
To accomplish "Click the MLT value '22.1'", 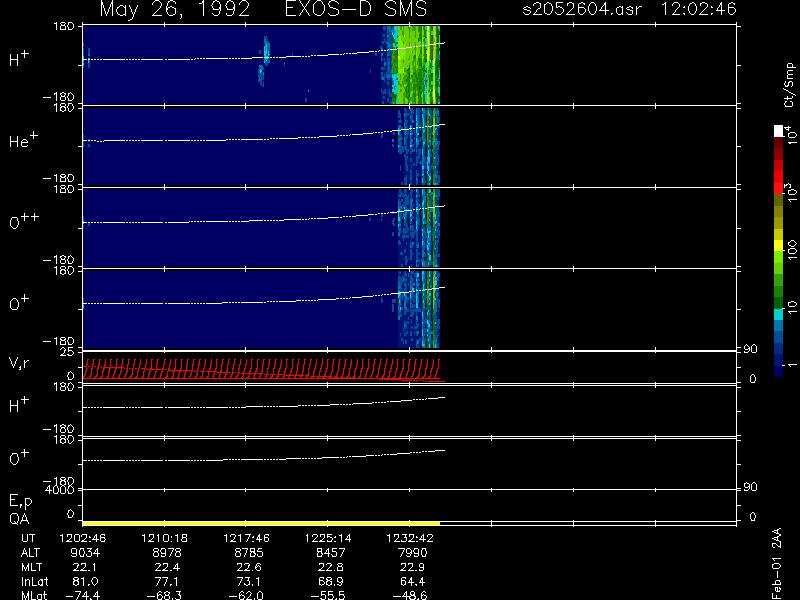I will click(x=85, y=567).
